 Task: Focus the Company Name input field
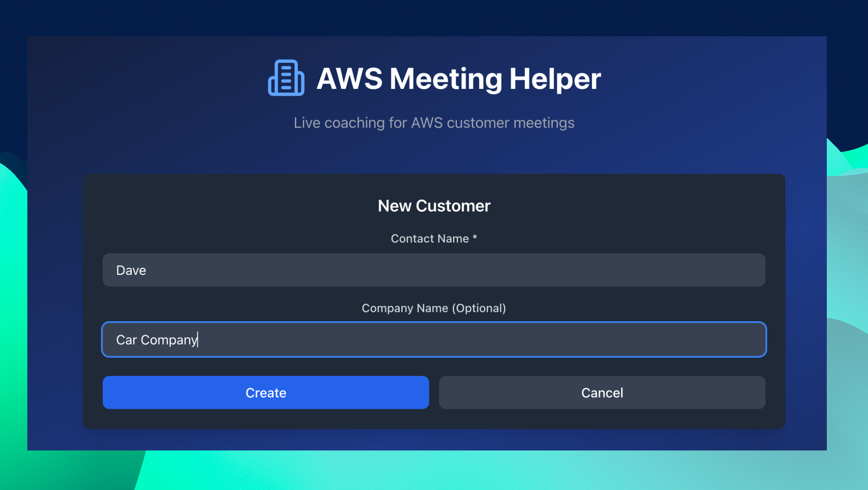pos(434,340)
